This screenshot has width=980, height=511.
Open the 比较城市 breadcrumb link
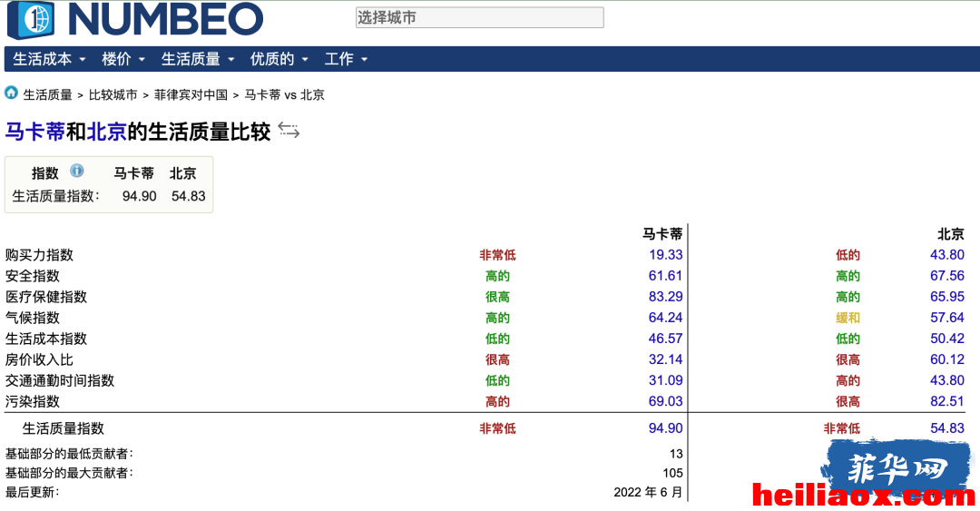click(x=113, y=95)
